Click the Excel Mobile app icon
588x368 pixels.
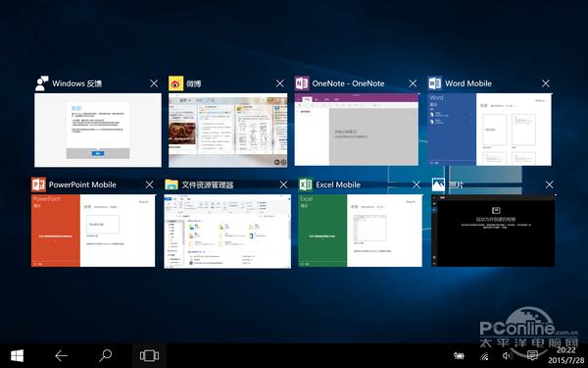(305, 184)
